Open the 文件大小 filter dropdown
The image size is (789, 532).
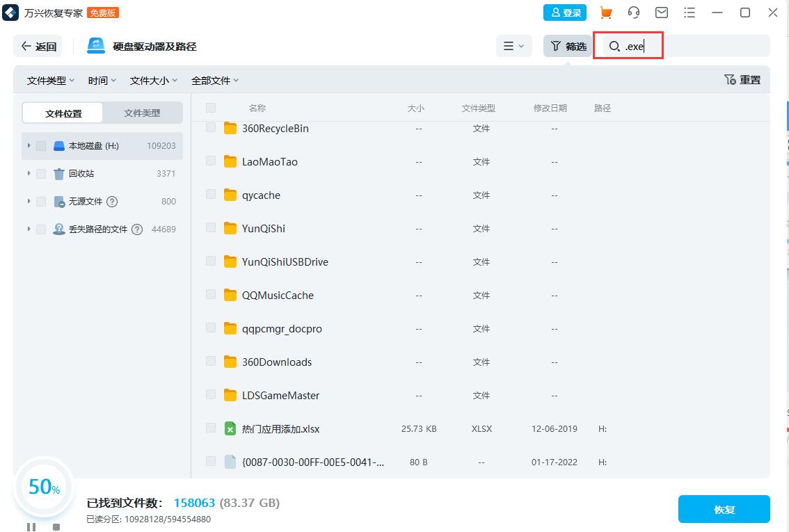(153, 80)
